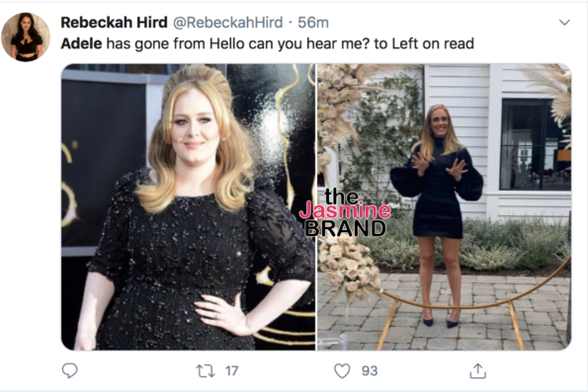Open the @RebeckahHird handle link

[x=227, y=23]
